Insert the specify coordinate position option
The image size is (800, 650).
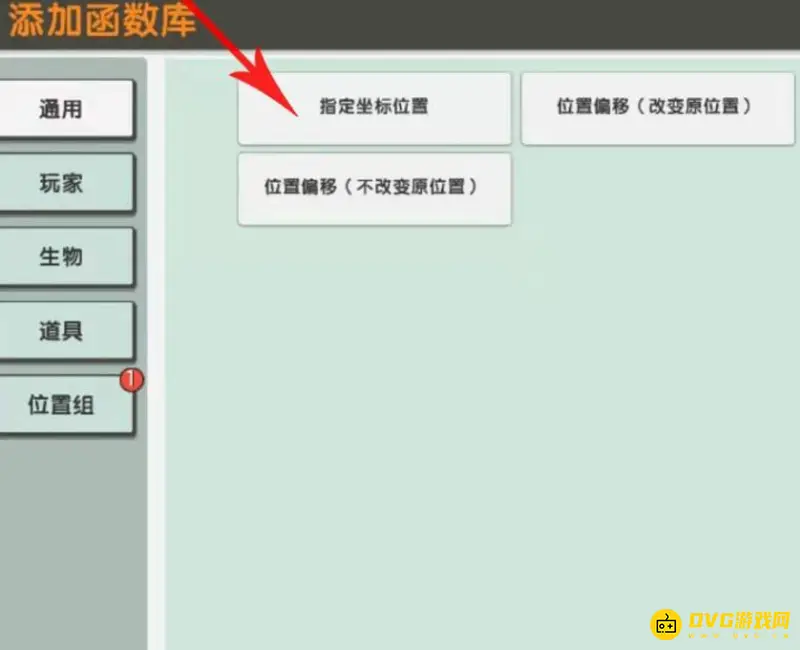coord(374,109)
